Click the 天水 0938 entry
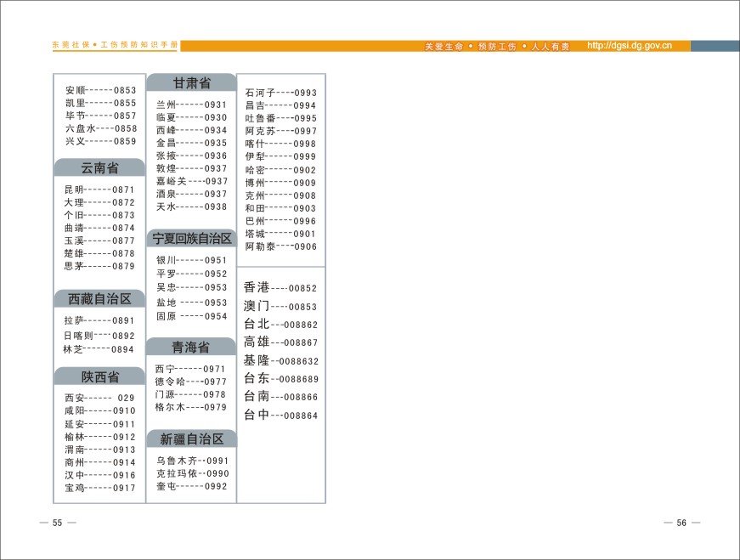The width and height of the screenshot is (740, 560). point(192,206)
